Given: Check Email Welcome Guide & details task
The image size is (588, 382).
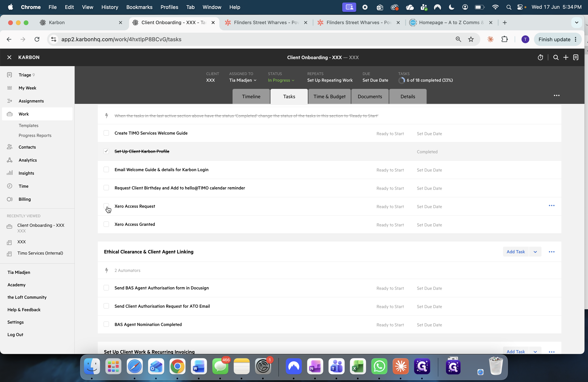Looking at the screenshot, I should pos(106,169).
